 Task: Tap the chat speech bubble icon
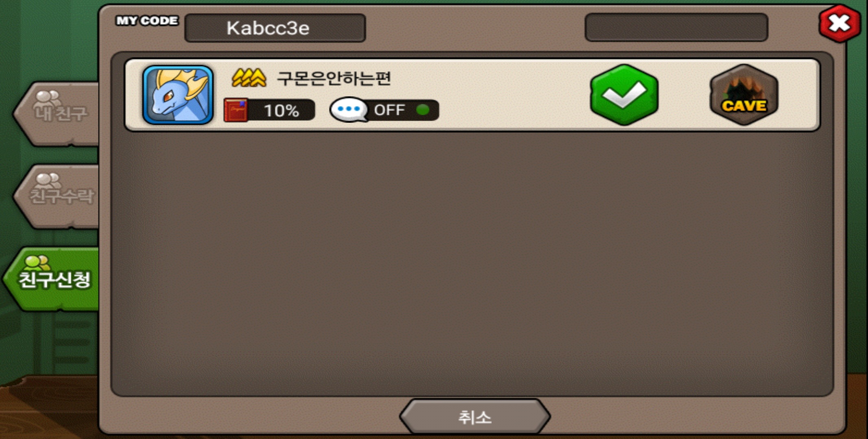tap(349, 110)
